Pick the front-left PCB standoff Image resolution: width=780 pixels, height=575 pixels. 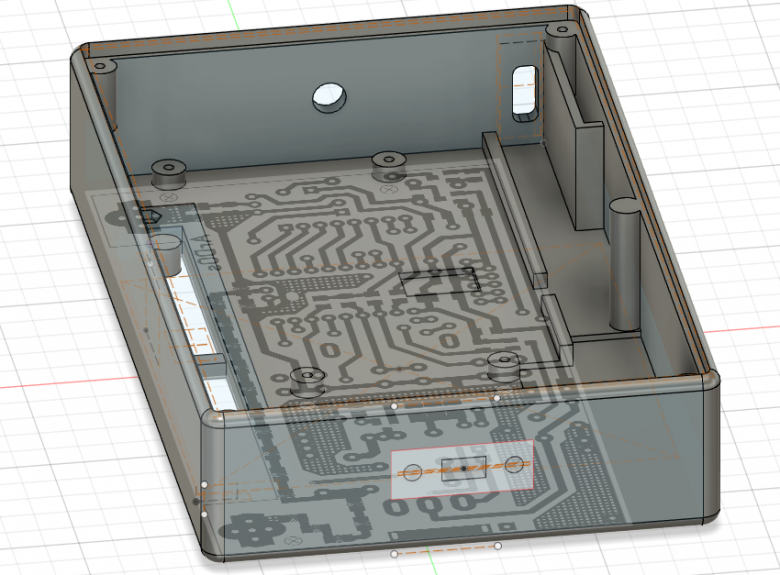(307, 378)
